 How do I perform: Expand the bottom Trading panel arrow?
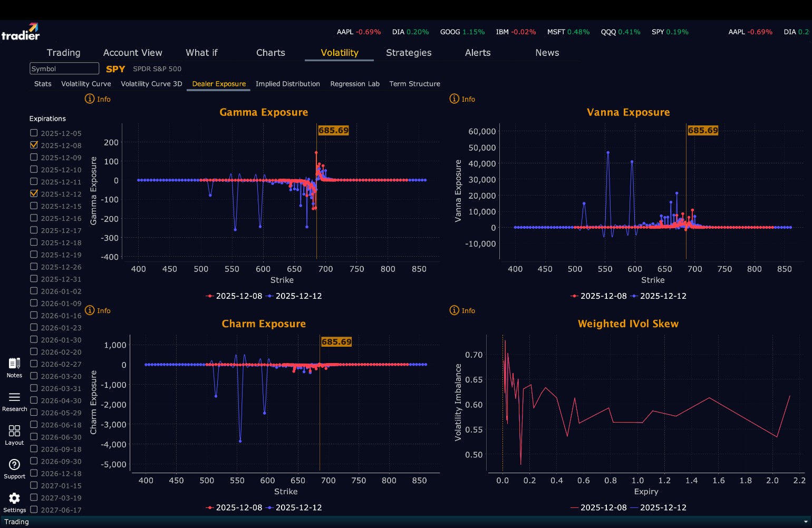click(805, 522)
